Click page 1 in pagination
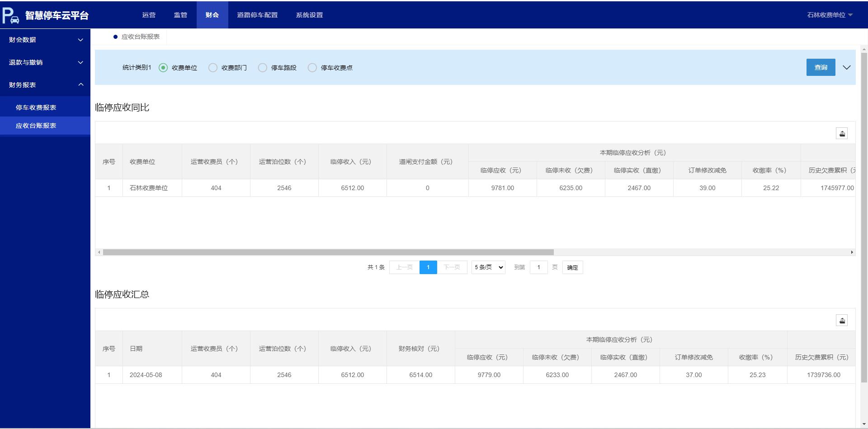Image resolution: width=868 pixels, height=429 pixels. point(428,267)
